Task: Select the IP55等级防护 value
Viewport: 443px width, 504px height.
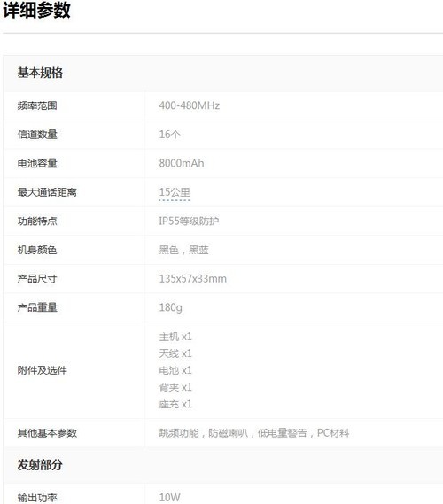Action: (x=189, y=221)
